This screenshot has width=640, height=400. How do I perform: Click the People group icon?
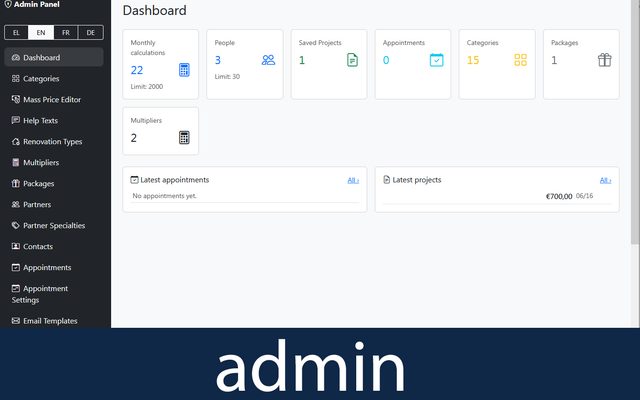tap(268, 60)
